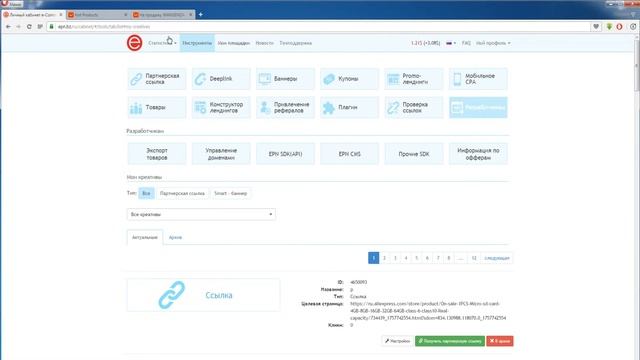Open Управление доменами button
The width and height of the screenshot is (640, 360).
point(221,154)
